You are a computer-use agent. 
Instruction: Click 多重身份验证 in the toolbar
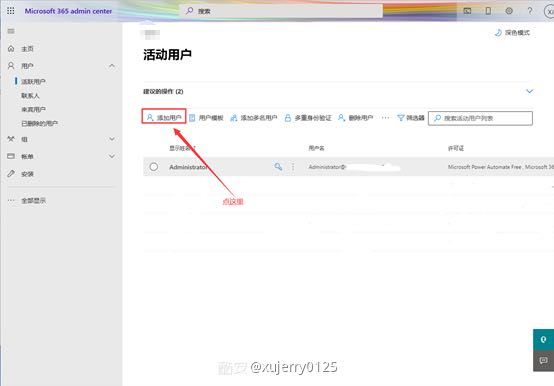click(x=308, y=118)
